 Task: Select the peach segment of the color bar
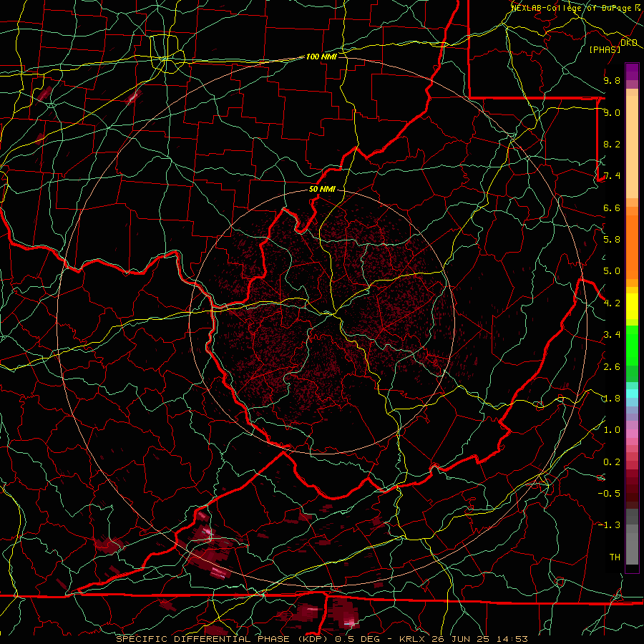(632, 147)
